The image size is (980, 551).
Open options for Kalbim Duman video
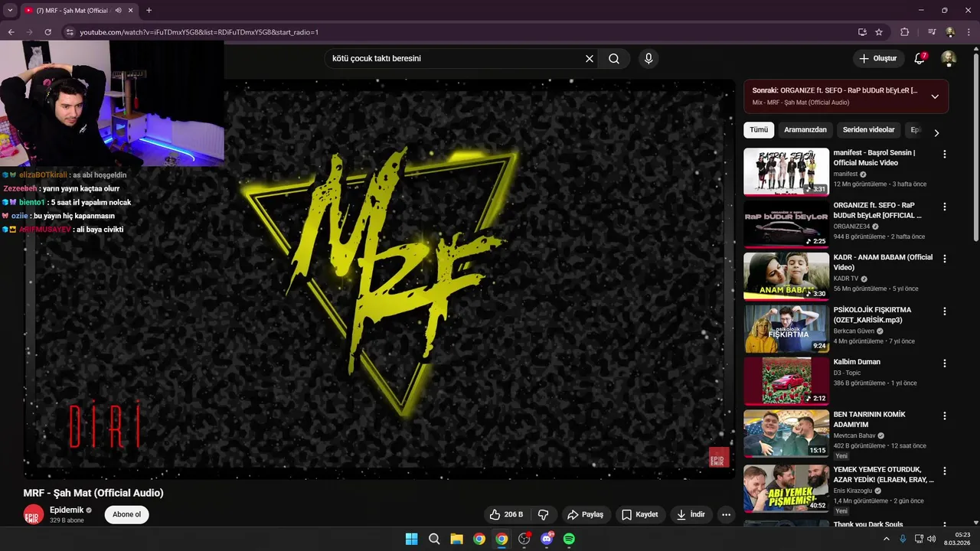[x=944, y=364]
